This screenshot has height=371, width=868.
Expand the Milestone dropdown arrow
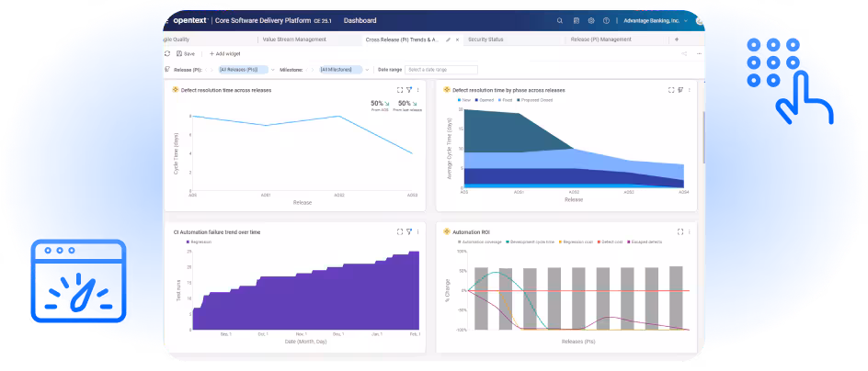[x=368, y=70]
